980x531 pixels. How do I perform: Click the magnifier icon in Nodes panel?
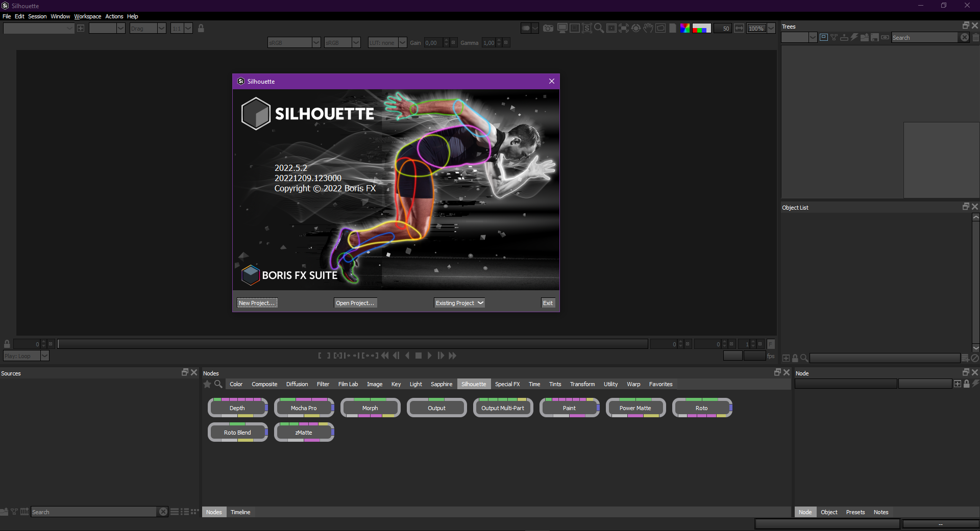pyautogui.click(x=218, y=384)
